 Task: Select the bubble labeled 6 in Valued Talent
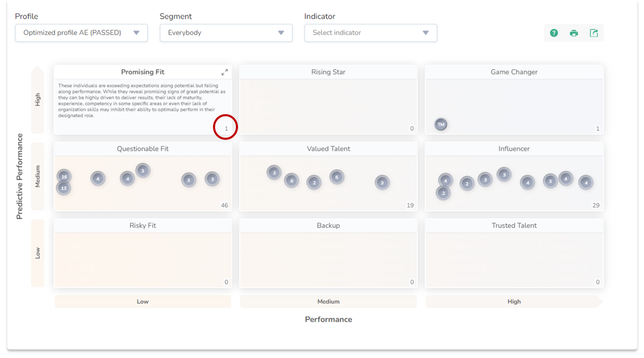pos(291,181)
